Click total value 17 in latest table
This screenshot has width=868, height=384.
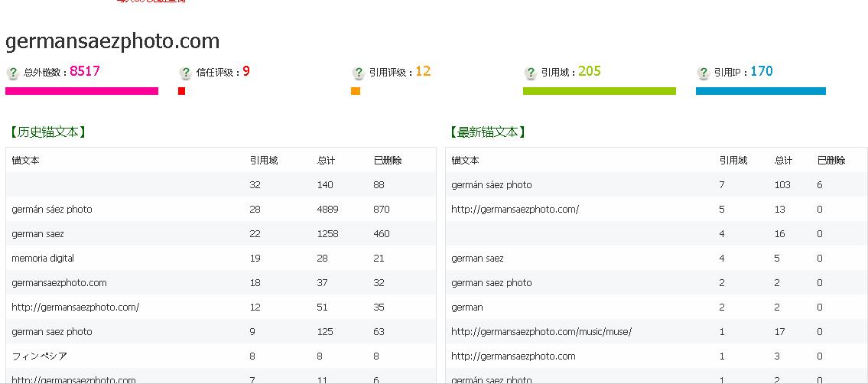(x=779, y=332)
